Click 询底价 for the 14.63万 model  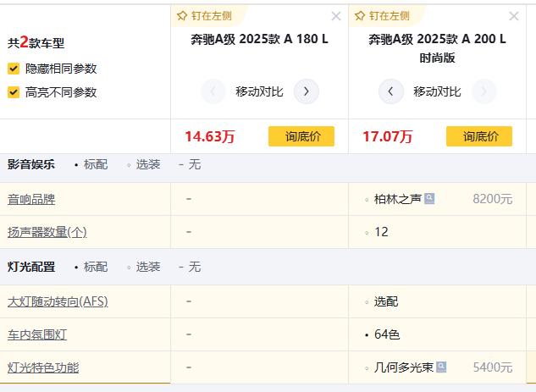pyautogui.click(x=301, y=136)
